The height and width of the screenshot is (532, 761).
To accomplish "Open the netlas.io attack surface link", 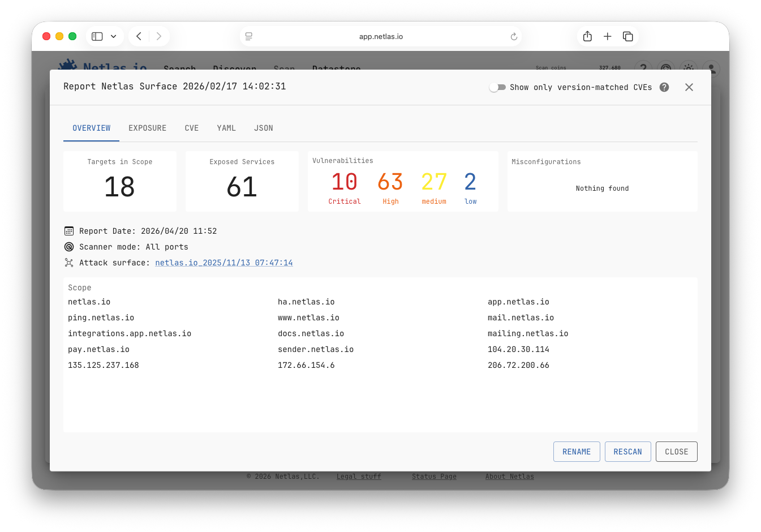I will pyautogui.click(x=224, y=263).
